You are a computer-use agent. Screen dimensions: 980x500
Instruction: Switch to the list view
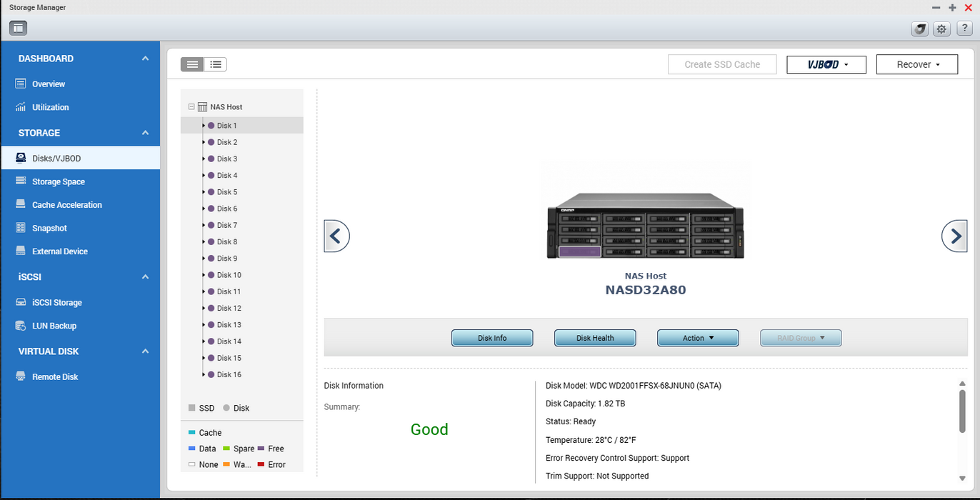click(x=215, y=64)
